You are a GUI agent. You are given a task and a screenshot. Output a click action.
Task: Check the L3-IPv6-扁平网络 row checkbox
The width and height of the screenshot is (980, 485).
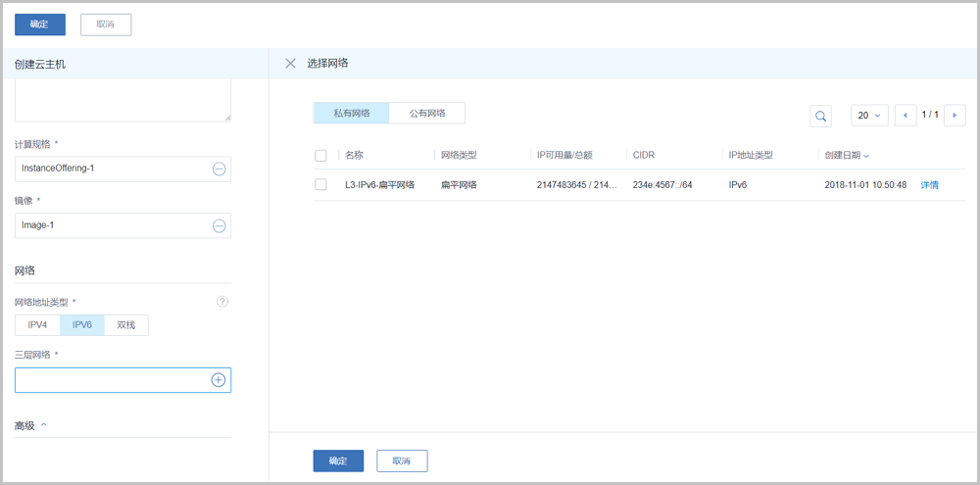[320, 184]
